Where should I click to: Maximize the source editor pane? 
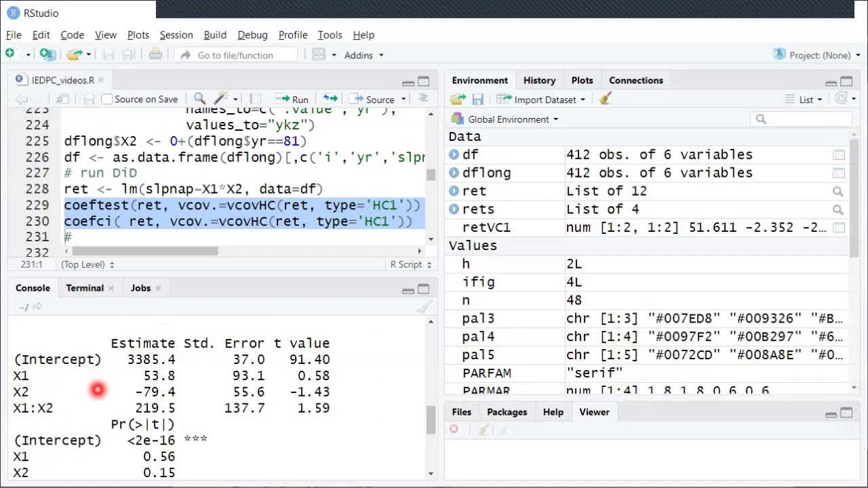click(x=423, y=81)
